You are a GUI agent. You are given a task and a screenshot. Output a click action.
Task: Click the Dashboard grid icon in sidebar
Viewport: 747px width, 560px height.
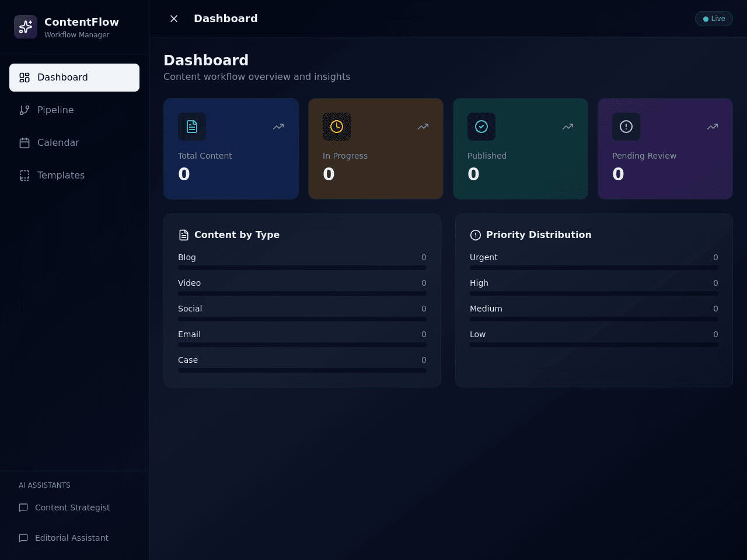point(25,78)
